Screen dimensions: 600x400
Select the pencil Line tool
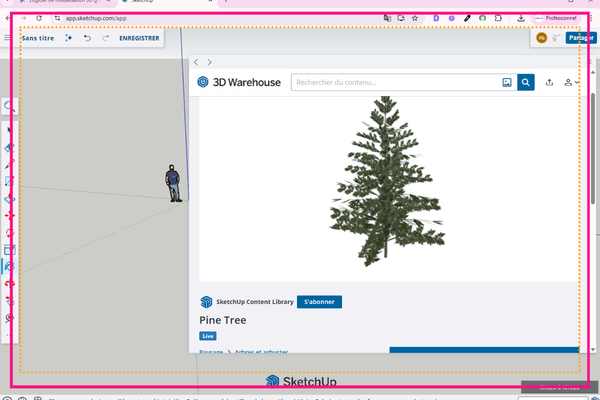click(9, 165)
